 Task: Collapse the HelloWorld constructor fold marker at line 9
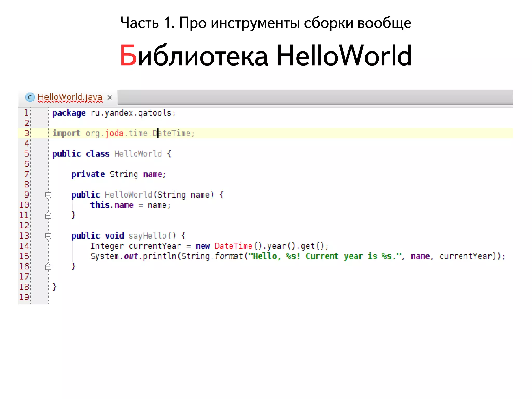(48, 195)
